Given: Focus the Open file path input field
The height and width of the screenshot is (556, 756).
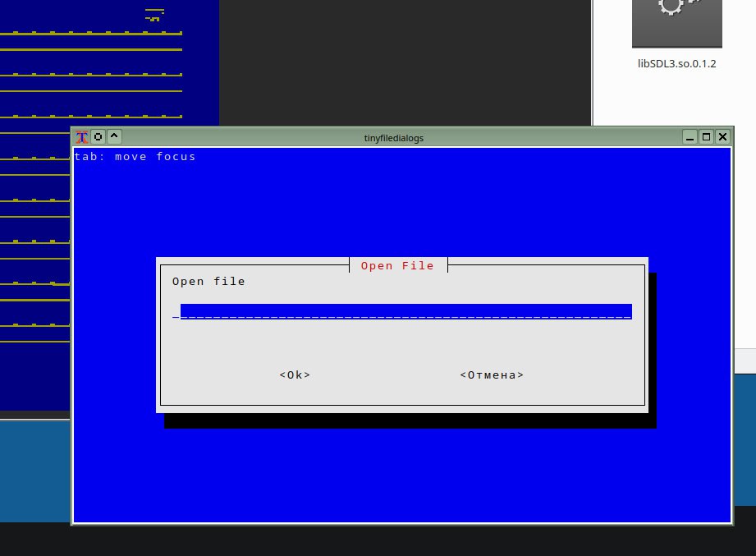Looking at the screenshot, I should [405, 311].
